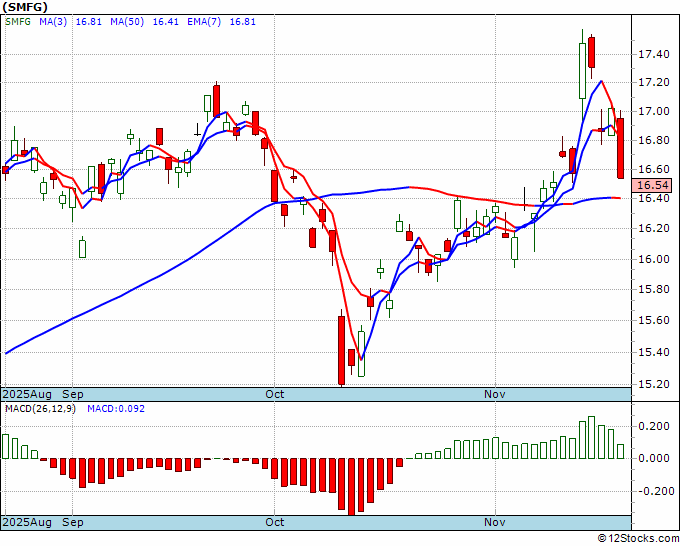Click the tall green candlestick peaking above 17.40
This screenshot has width=680, height=546.
(582, 71)
